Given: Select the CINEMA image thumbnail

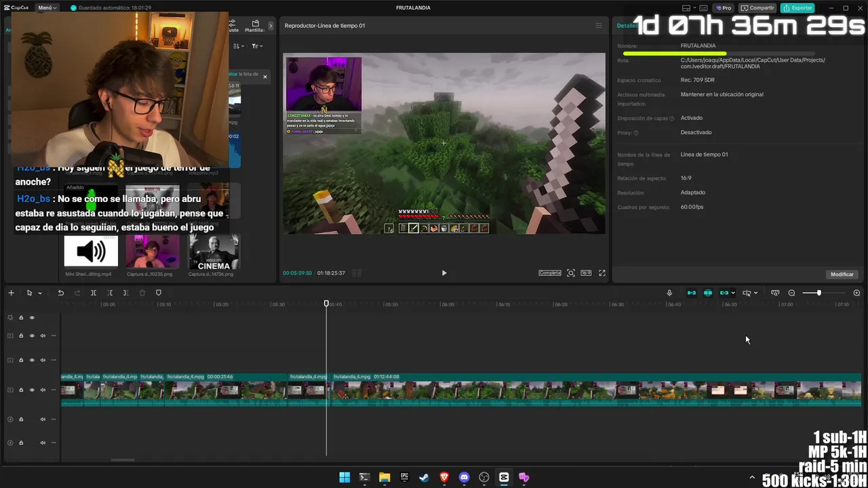Looking at the screenshot, I should pos(214,252).
